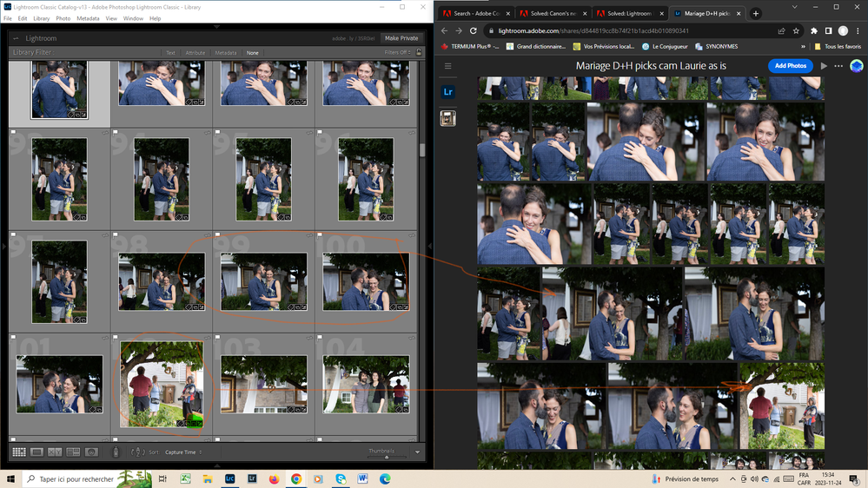
Task: Open Chrome three-dot menu
Action: [x=858, y=31]
